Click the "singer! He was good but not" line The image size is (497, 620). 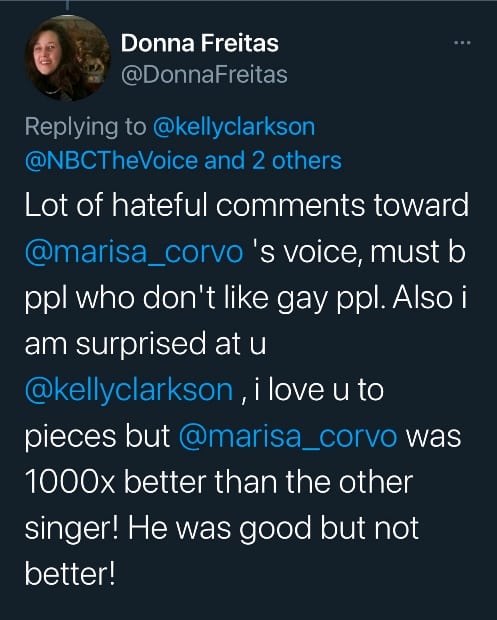pyautogui.click(x=221, y=528)
